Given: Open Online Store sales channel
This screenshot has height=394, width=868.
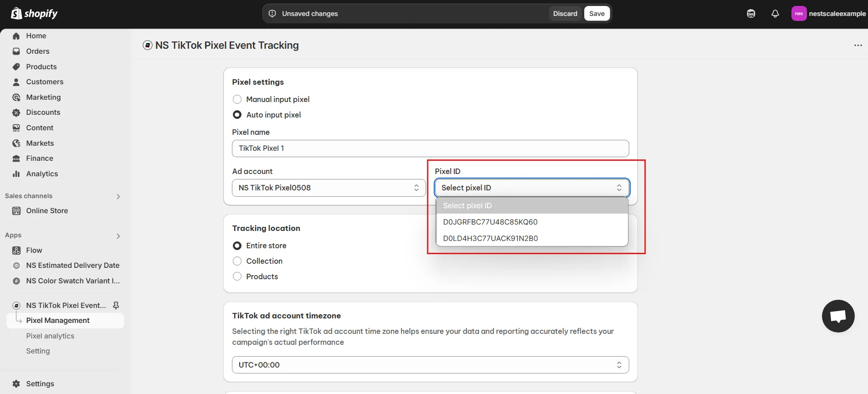Looking at the screenshot, I should 47,211.
